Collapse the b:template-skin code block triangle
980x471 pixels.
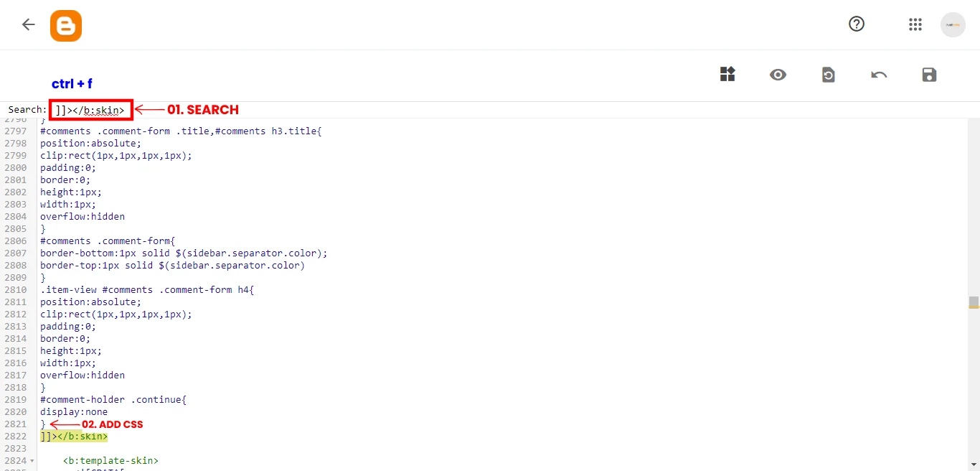(x=32, y=460)
